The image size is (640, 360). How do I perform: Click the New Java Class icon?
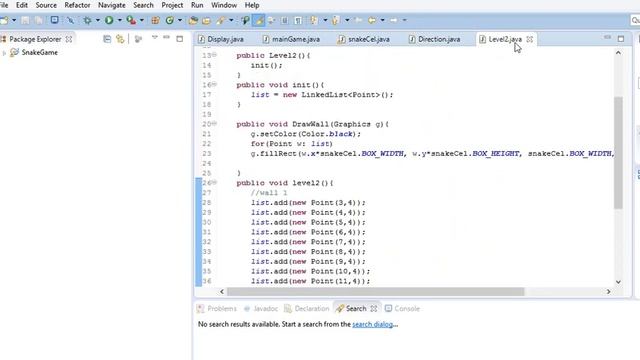(169, 20)
